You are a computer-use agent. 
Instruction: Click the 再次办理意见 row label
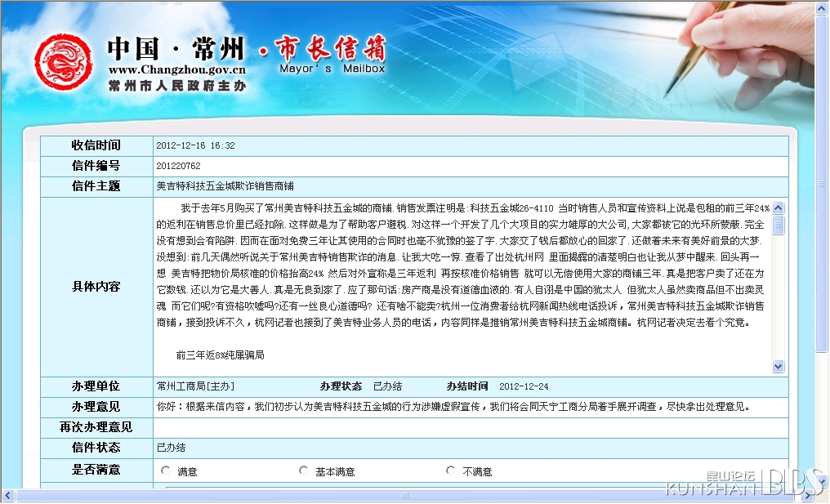[96, 427]
